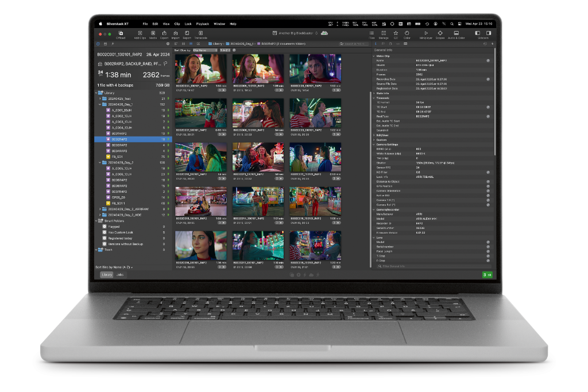Launch the Miniplayer
Image resolution: width=588 pixels, height=392 pixels.
tap(426, 34)
